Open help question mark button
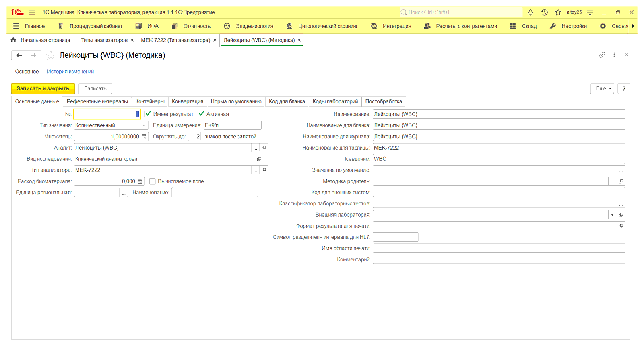 [624, 89]
